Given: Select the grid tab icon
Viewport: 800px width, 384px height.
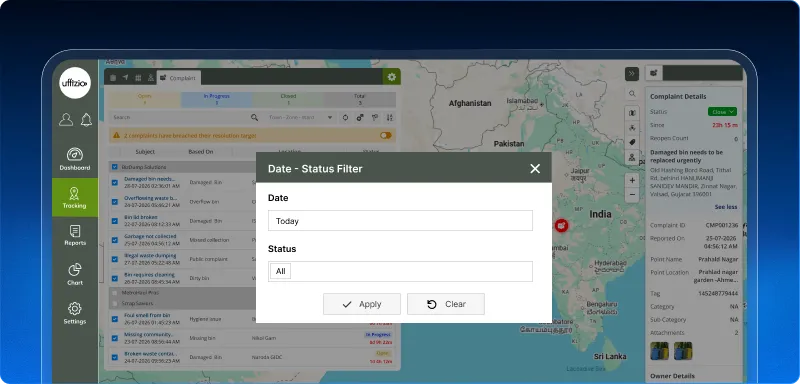Looking at the screenshot, I should coord(138,78).
